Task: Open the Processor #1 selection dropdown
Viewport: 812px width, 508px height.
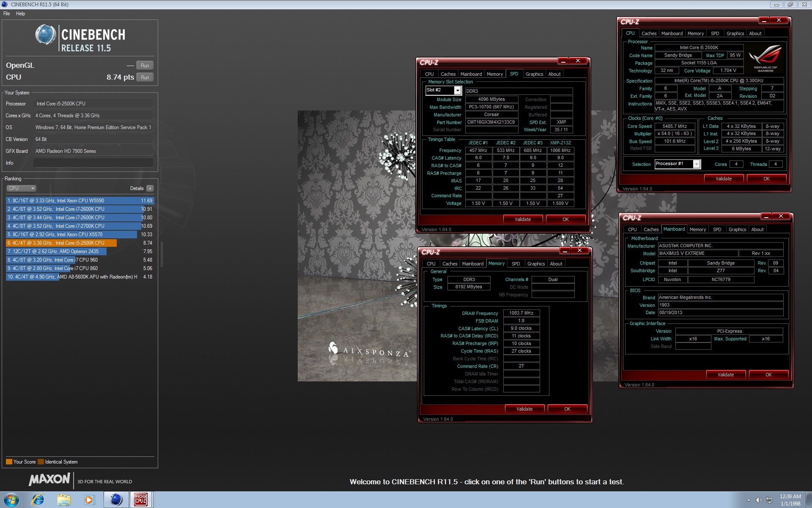Action: (x=678, y=164)
